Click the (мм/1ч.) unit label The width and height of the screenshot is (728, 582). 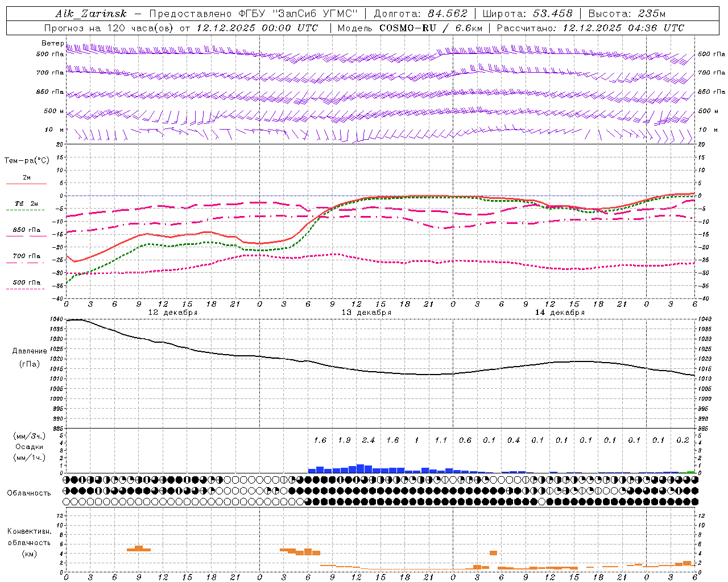pyautogui.click(x=30, y=458)
